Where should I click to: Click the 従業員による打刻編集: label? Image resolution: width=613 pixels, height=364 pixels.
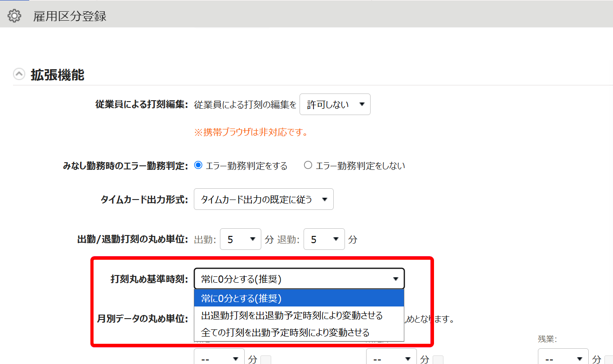coord(141,105)
